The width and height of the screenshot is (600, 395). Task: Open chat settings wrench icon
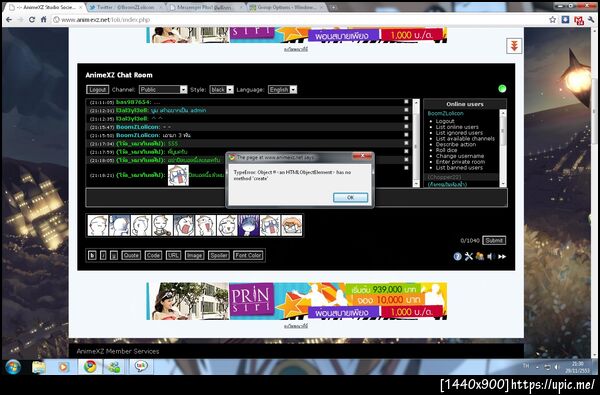pos(469,256)
